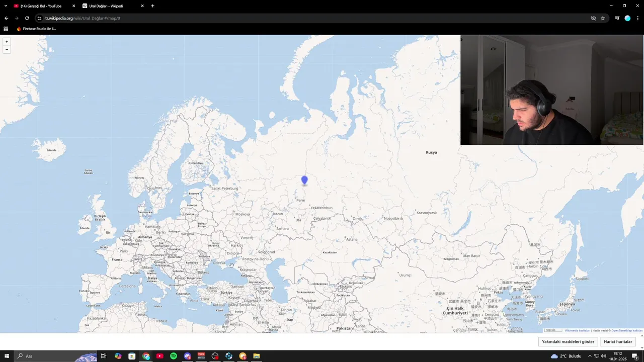Click the Türkiye label on map
This screenshot has width=644, height=362.
[x=226, y=292]
